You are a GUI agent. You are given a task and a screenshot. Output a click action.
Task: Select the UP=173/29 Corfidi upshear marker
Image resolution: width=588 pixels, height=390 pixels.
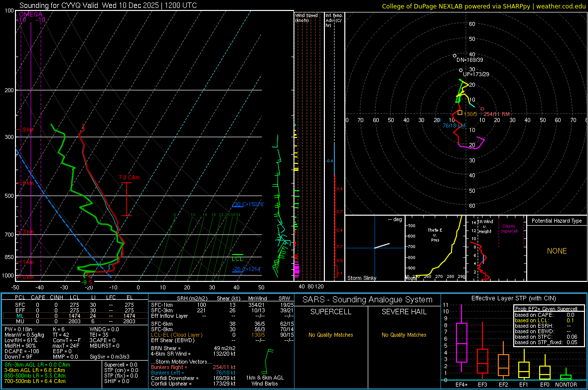(x=461, y=70)
